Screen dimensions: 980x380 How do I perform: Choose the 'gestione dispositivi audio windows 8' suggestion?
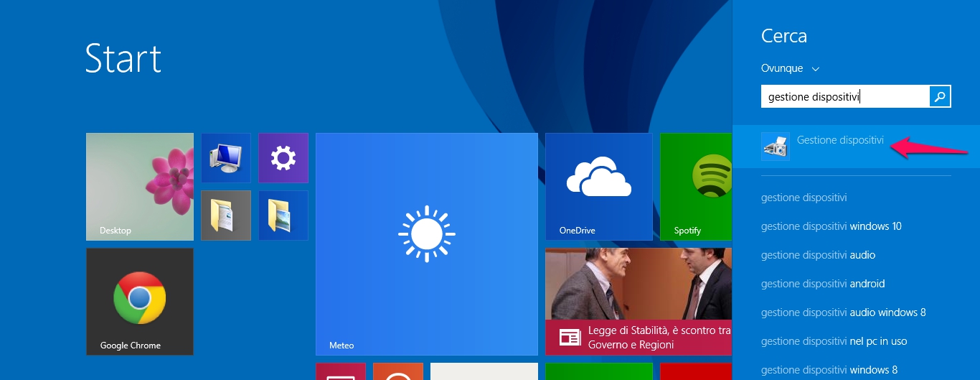click(843, 312)
